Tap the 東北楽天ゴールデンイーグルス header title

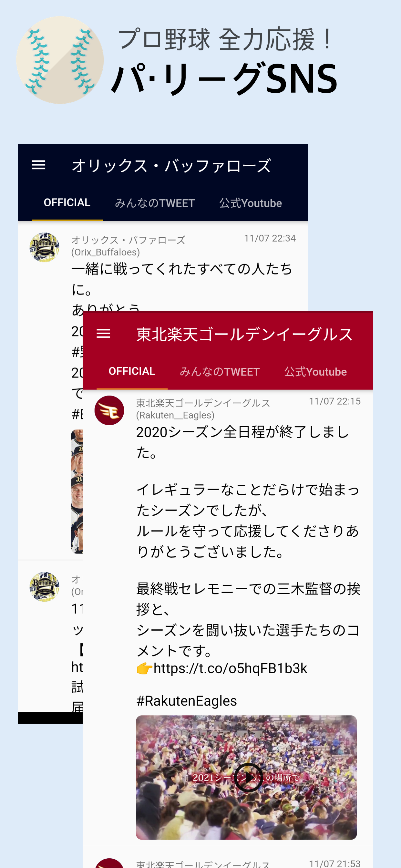[244, 334]
